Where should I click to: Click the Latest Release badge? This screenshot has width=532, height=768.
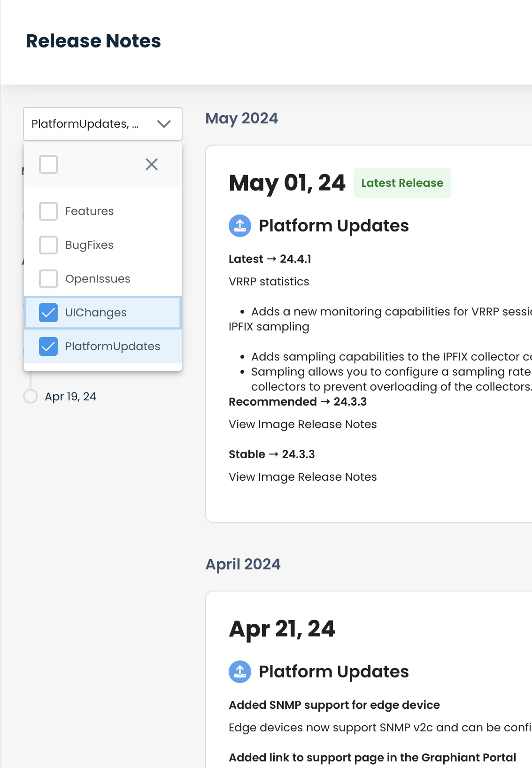pos(402,183)
